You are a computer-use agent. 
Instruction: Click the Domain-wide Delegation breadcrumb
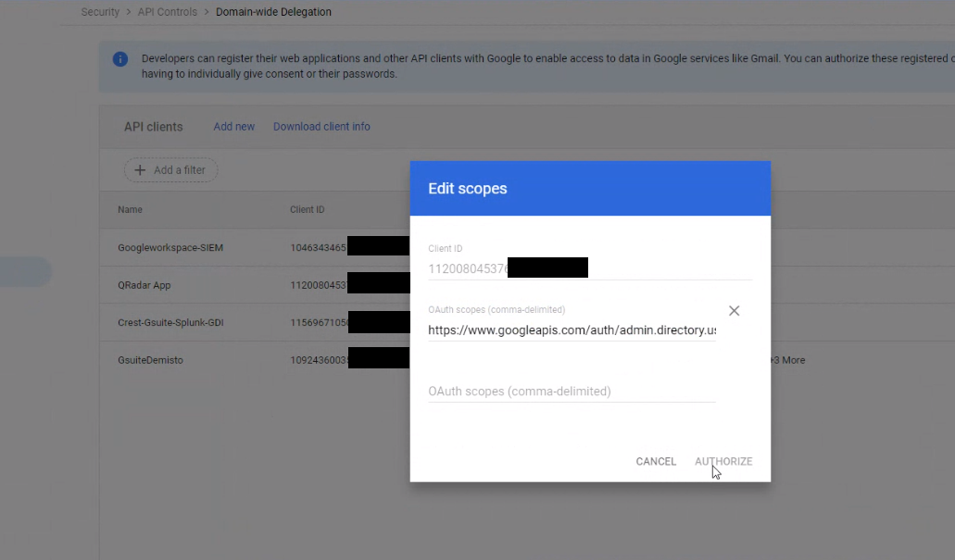click(273, 12)
